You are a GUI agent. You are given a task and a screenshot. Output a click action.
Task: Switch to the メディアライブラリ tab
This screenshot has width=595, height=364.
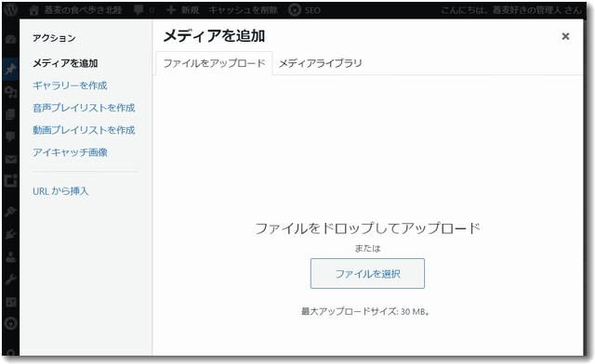[x=320, y=63]
